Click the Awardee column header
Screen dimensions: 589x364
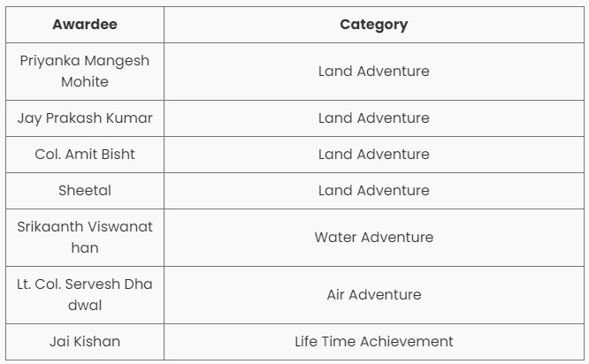(85, 25)
